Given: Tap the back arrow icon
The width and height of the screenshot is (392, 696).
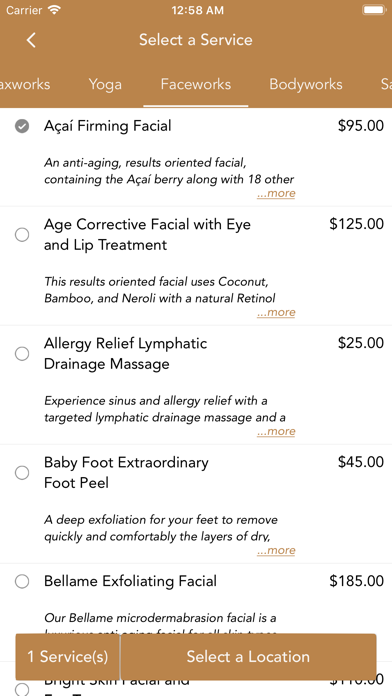Looking at the screenshot, I should point(31,40).
